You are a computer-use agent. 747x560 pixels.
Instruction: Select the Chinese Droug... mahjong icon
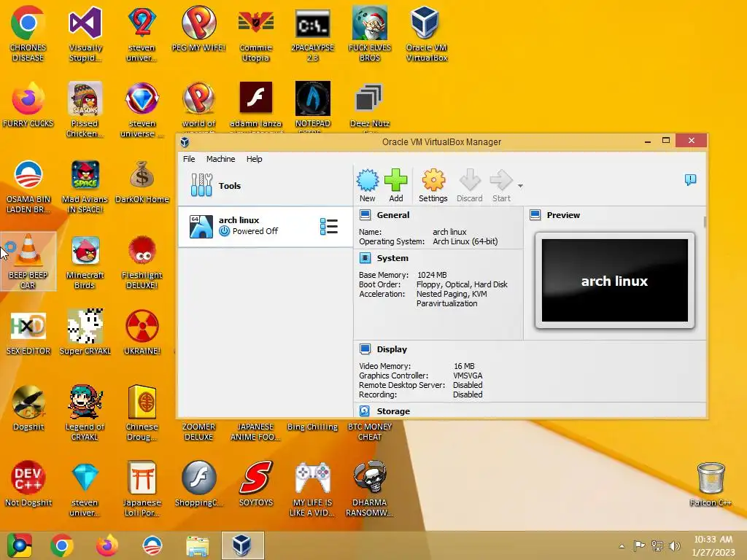[x=142, y=413]
